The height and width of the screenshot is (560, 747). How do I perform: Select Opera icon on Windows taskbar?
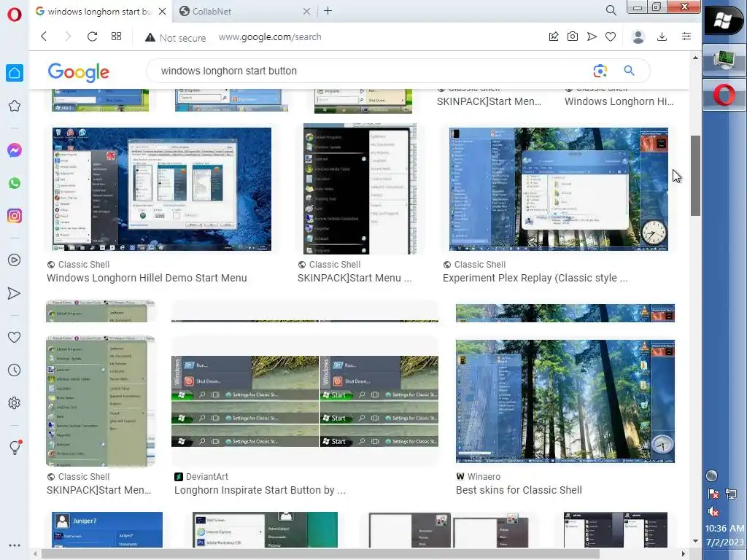tap(724, 96)
